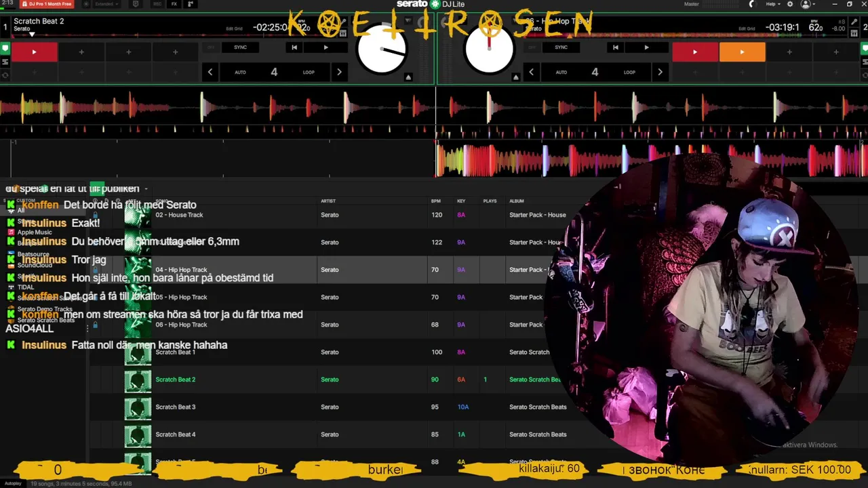This screenshot has height=488, width=868.
Task: Select Scratch Beat 3 song
Action: pos(175,407)
